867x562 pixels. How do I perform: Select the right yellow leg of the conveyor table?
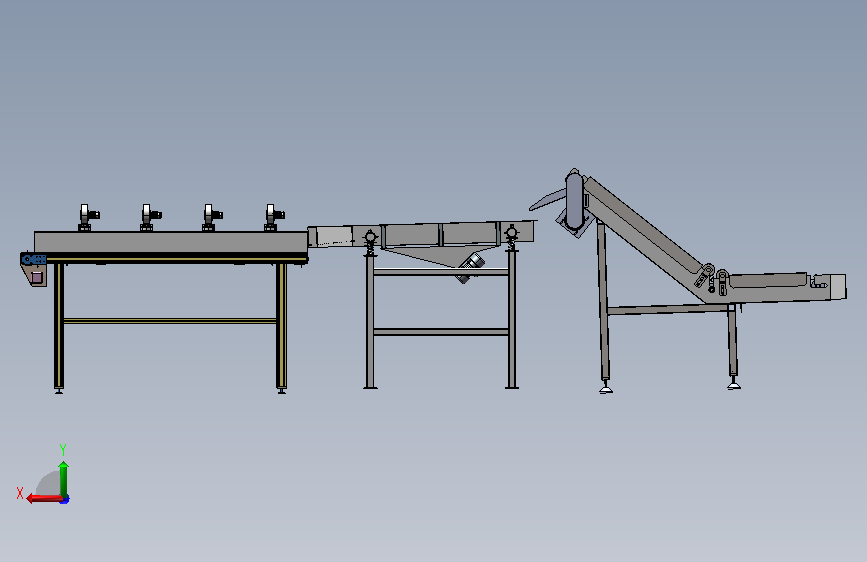[x=281, y=326]
